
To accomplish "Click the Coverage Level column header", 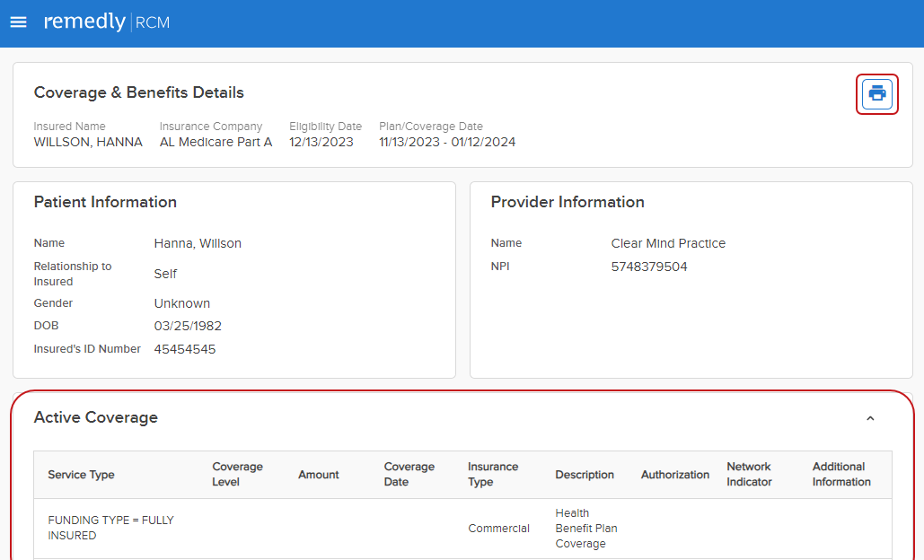I will click(237, 474).
